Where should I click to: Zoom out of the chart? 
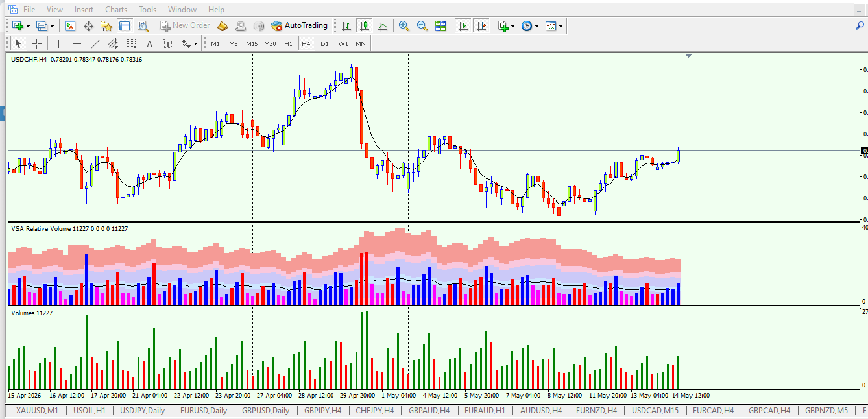422,26
